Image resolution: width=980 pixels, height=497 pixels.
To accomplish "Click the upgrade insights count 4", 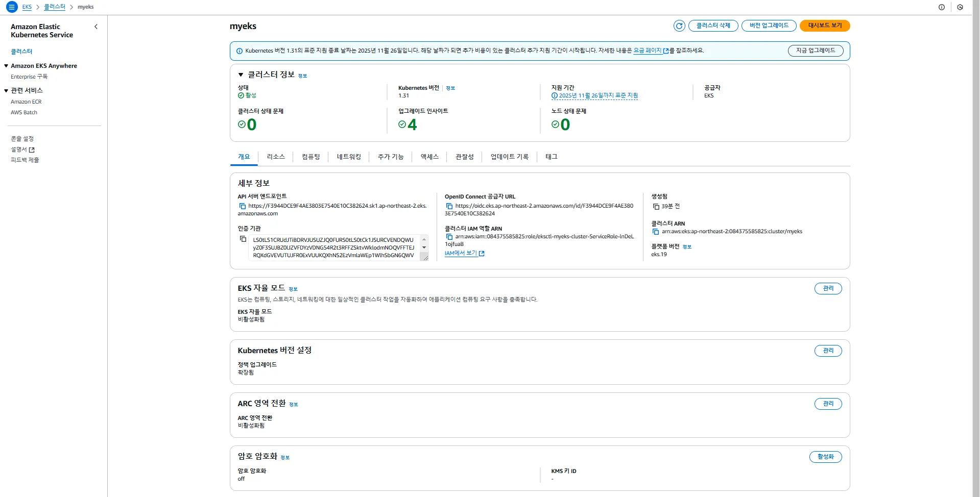I will point(412,125).
